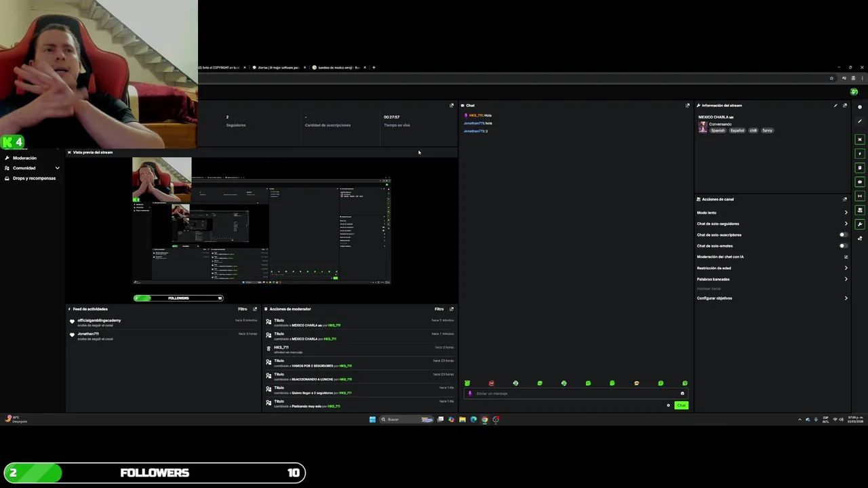Click the Español stream tag

click(x=737, y=130)
